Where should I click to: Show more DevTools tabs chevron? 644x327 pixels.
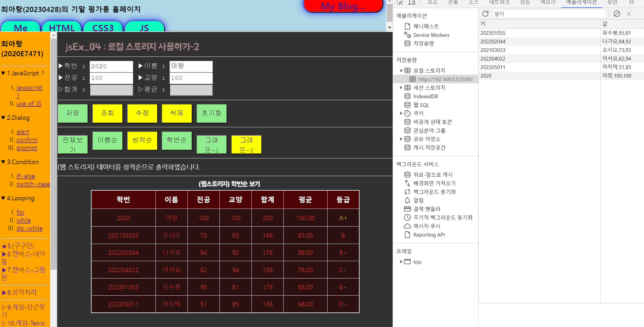[x=631, y=3]
